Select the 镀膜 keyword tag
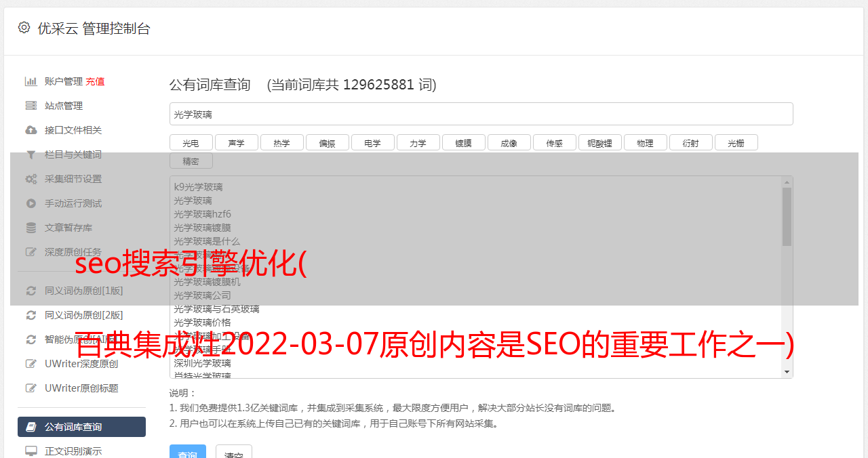Screen dimensions: 868x458 pos(464,142)
